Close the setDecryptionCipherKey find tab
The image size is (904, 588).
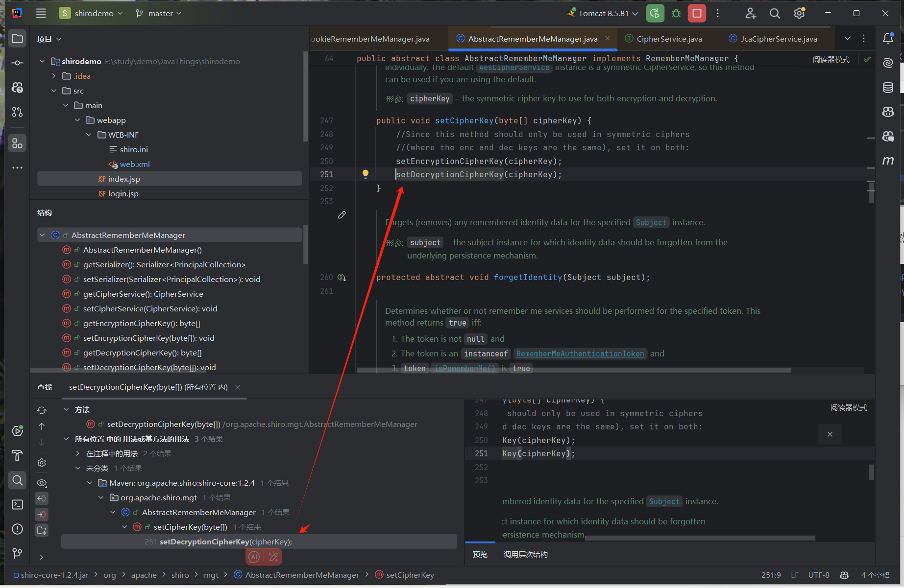[x=238, y=387]
